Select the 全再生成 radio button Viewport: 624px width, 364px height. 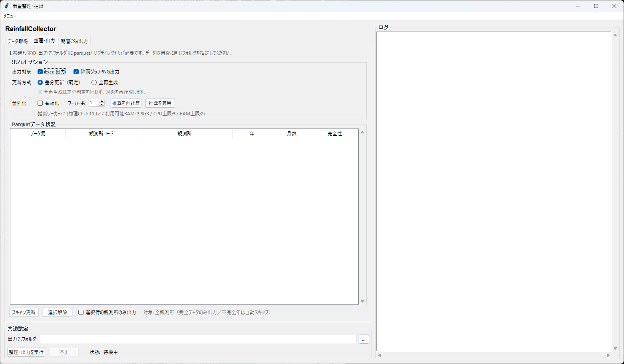click(x=94, y=83)
